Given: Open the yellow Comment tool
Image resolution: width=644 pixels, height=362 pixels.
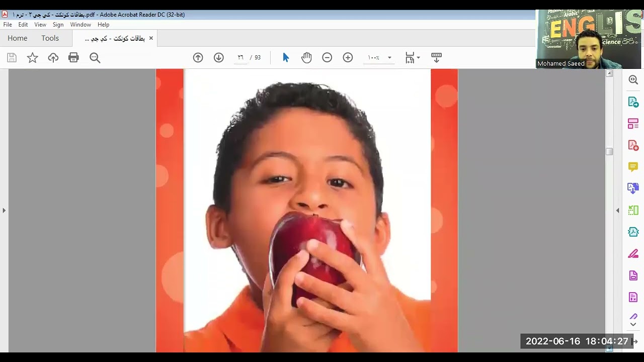Looking at the screenshot, I should pos(633,167).
